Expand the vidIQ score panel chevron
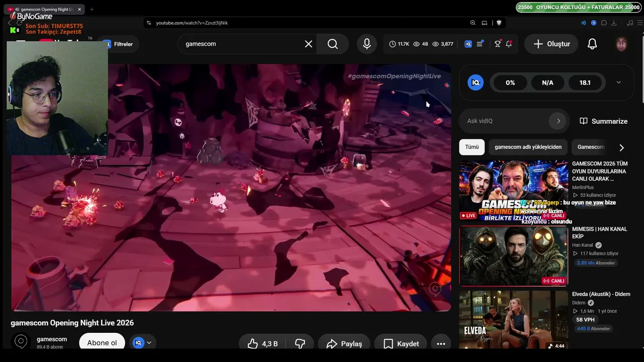The image size is (644, 362). coord(618,82)
